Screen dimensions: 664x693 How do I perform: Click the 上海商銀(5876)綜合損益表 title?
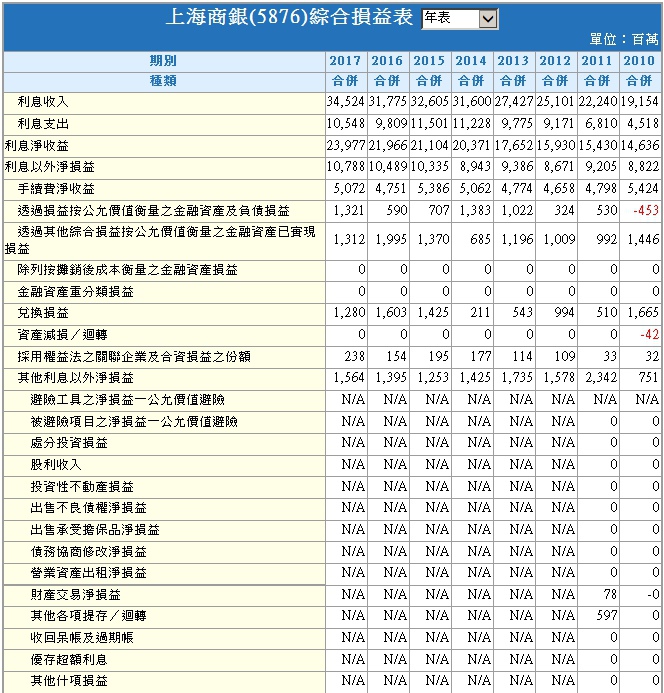pos(290,18)
